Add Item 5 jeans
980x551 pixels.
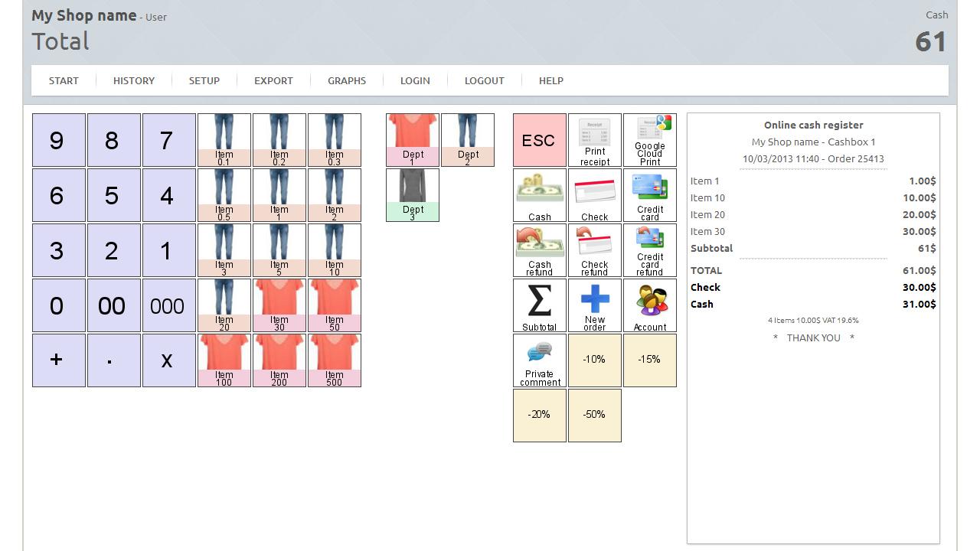(279, 250)
